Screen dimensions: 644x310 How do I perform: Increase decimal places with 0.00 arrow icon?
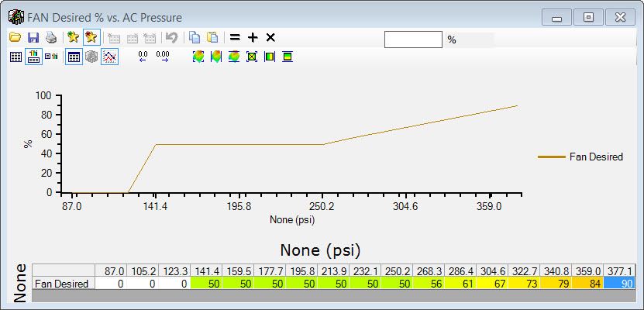pos(163,57)
